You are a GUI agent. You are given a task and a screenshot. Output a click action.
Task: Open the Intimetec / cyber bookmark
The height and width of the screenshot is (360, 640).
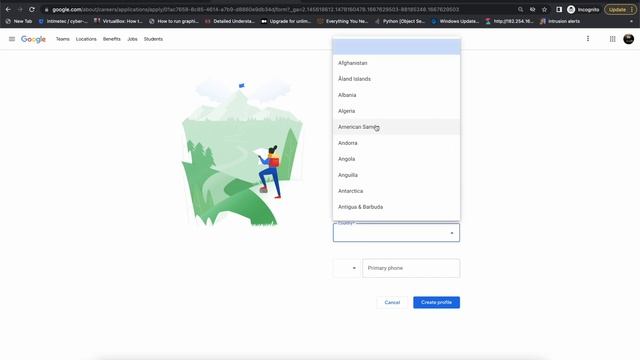click(63, 21)
